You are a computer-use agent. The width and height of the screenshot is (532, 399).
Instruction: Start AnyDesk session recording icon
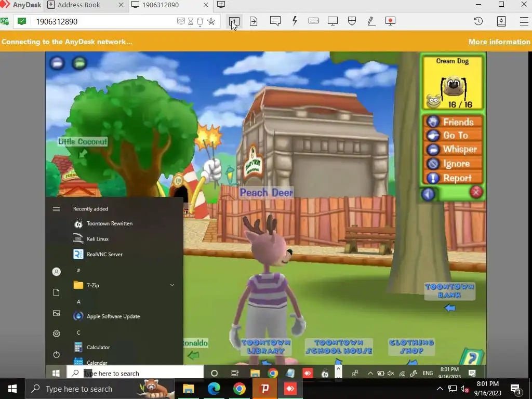(x=391, y=21)
